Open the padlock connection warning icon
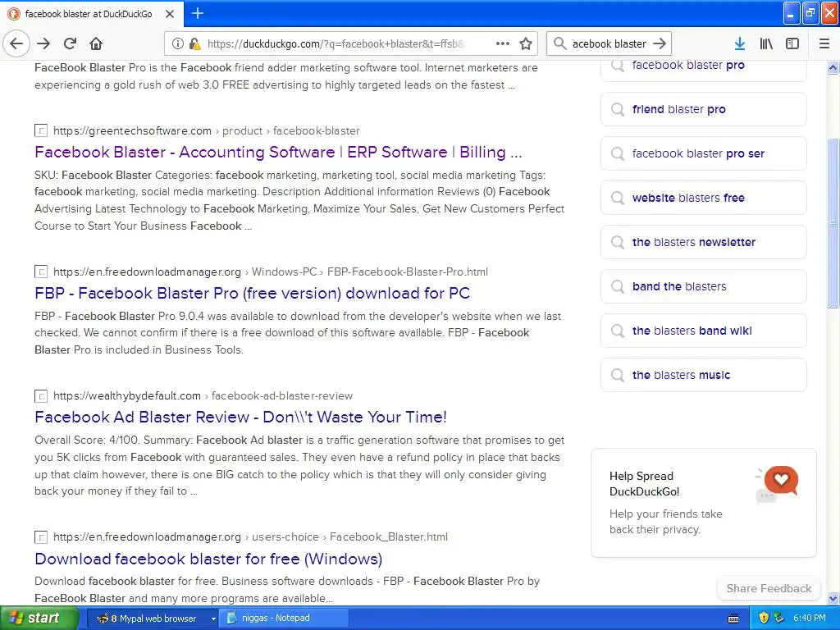 (195, 44)
